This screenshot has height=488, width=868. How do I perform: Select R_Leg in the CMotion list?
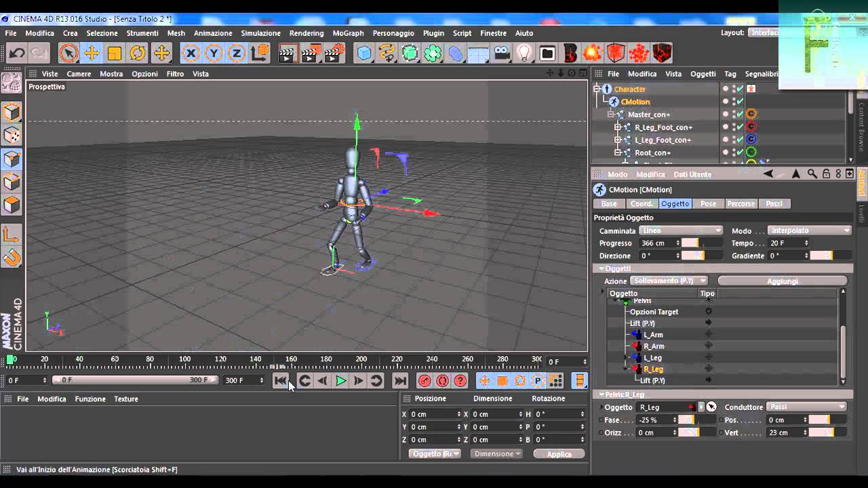[x=653, y=369]
